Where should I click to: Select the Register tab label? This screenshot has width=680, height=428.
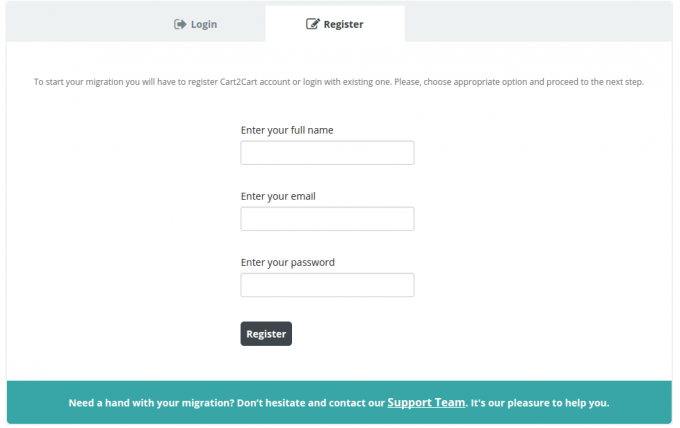point(343,24)
